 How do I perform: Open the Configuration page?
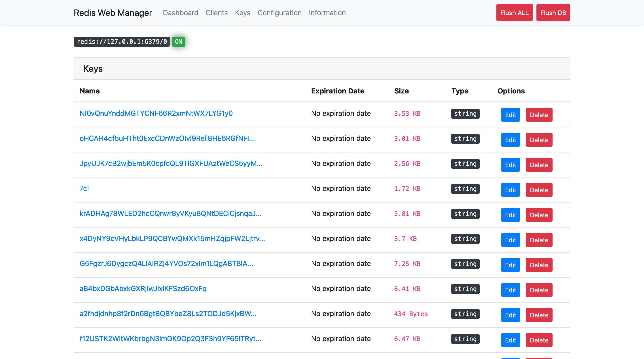279,13
